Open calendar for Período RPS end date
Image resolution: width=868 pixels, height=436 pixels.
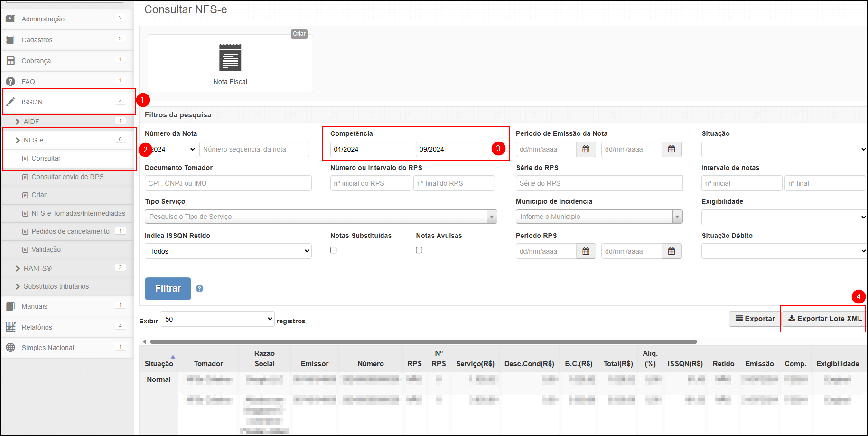coord(672,251)
